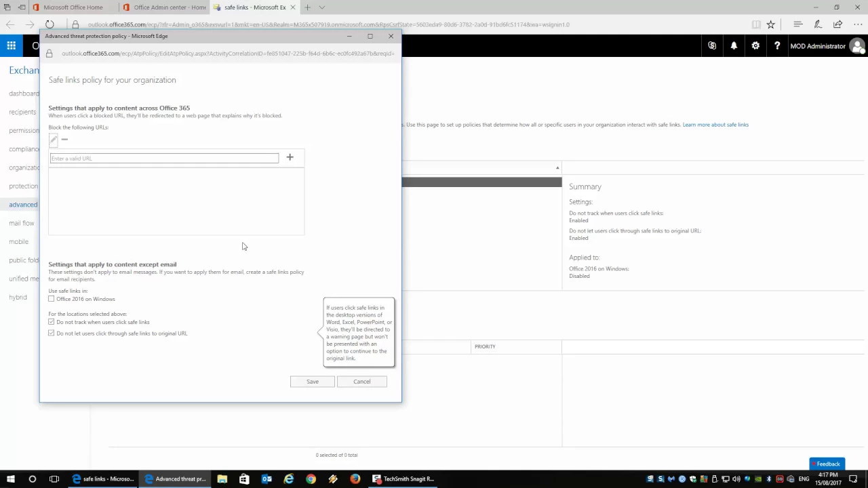The width and height of the screenshot is (868, 488).
Task: Click Advanced threat pr... taskbar button
Action: pyautogui.click(x=175, y=479)
